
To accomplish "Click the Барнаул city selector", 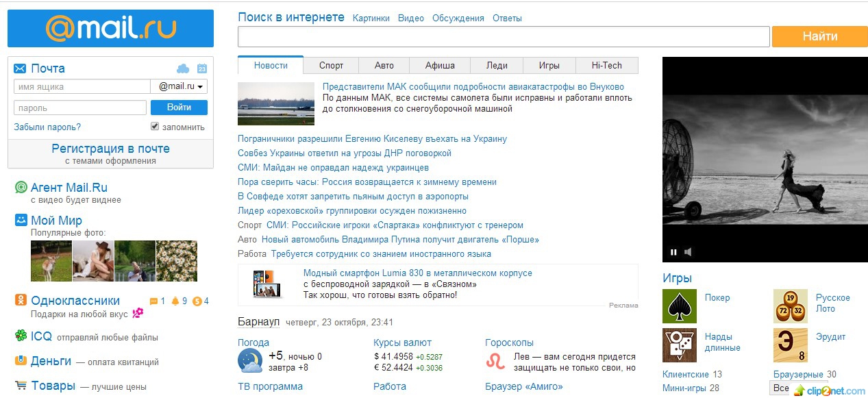I will click(258, 322).
